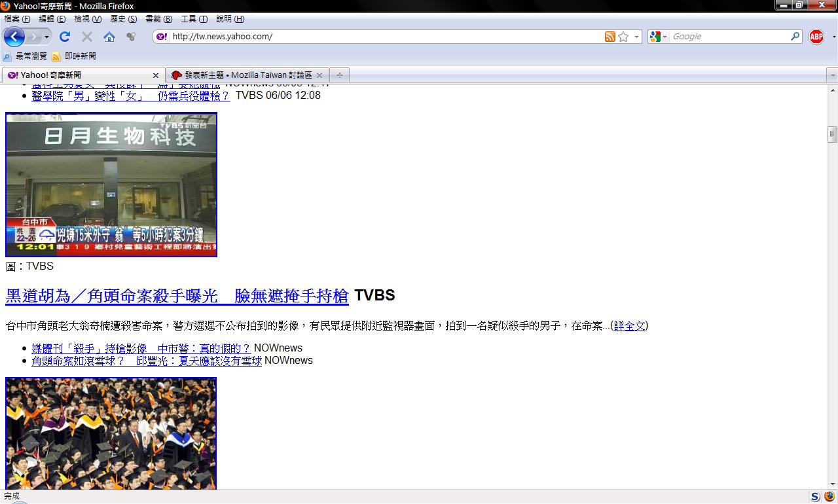
Task: Open the Adblock Plus dropdown arrow
Action: [x=833, y=37]
